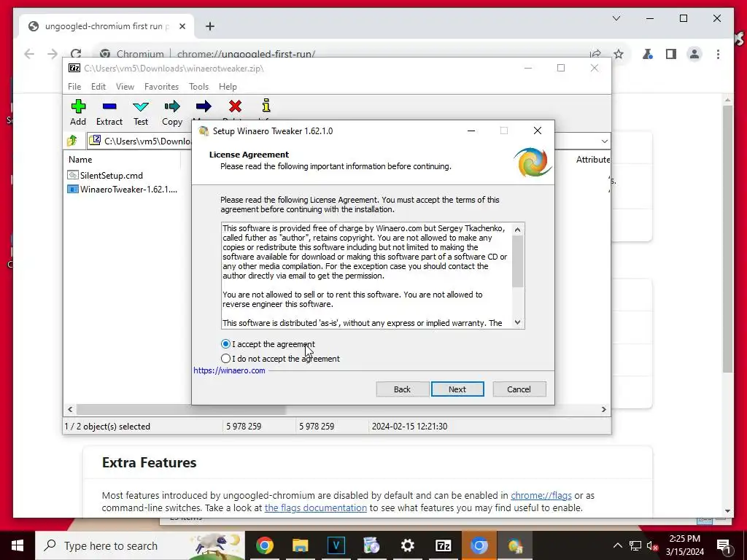
Task: Open File Explorer from the taskbar
Action: coord(300,545)
